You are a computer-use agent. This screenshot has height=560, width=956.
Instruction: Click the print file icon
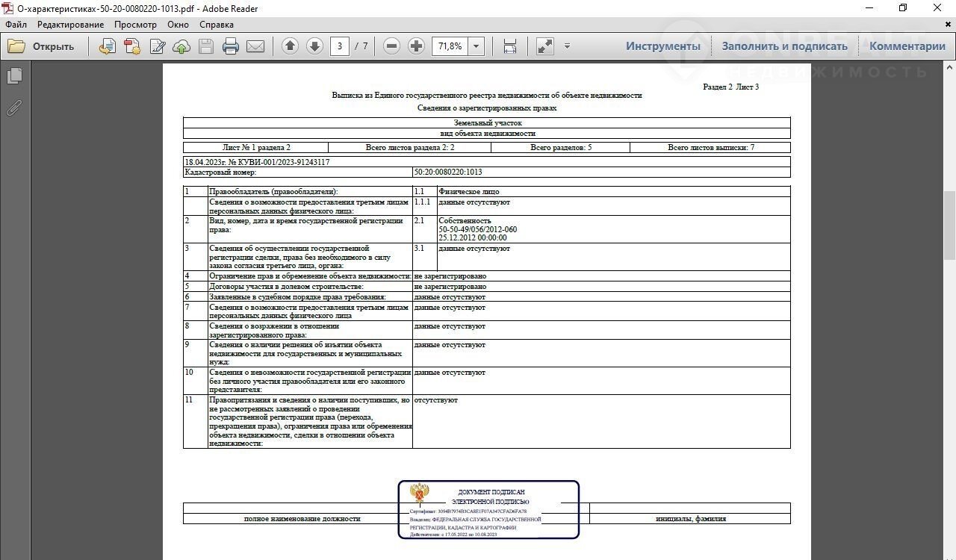(231, 46)
